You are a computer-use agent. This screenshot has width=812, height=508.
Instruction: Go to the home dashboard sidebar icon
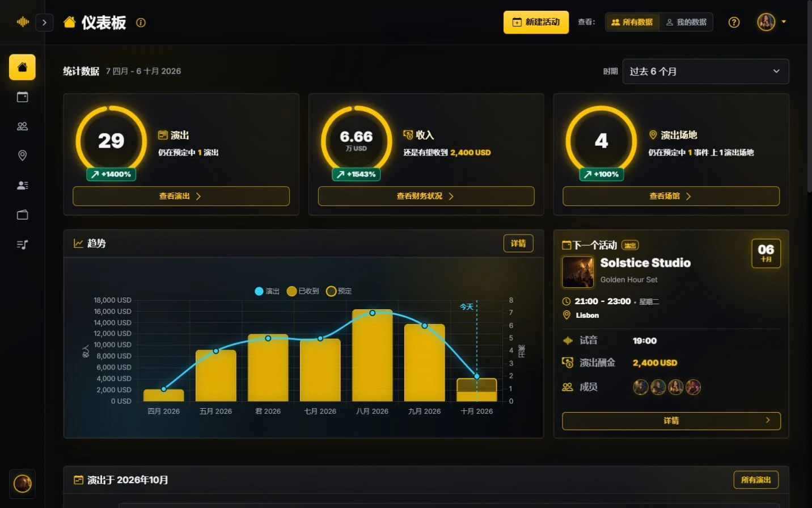point(22,68)
